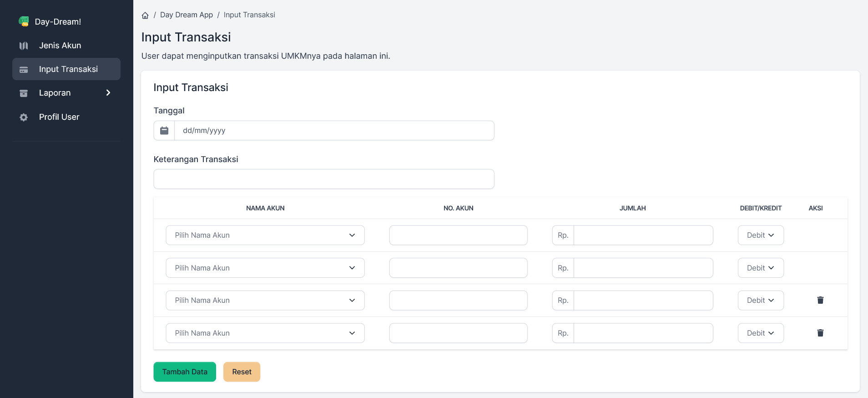Click the Profil User gear icon
Viewport: 868px width, 398px height.
tap(24, 117)
